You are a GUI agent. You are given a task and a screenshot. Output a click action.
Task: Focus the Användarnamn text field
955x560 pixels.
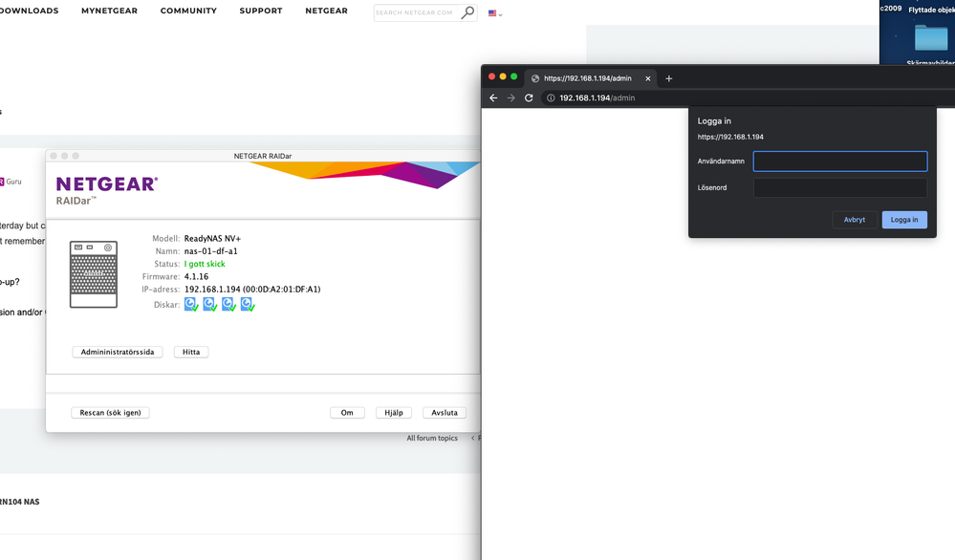(x=840, y=162)
